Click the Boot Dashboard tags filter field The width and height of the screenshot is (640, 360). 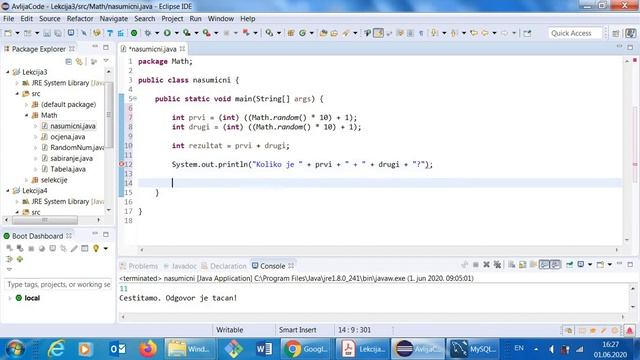(x=58, y=284)
